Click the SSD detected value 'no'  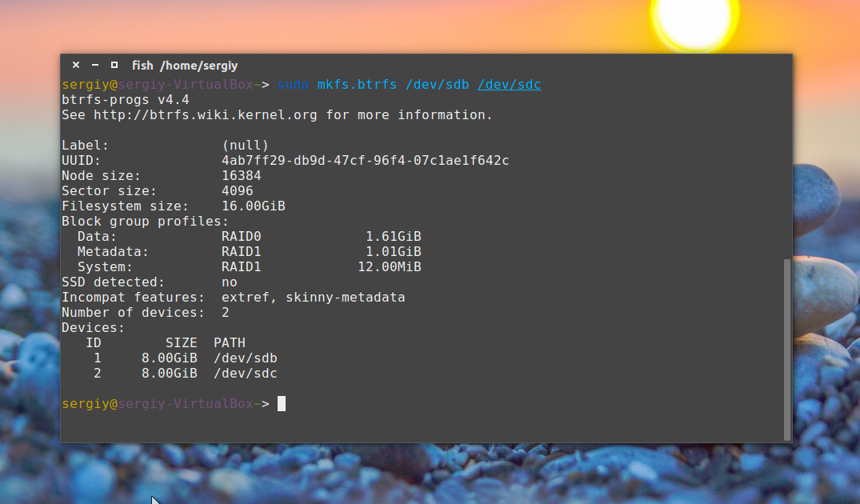(x=230, y=282)
